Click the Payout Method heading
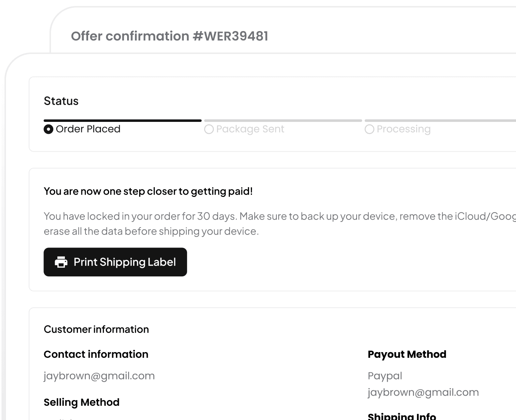The width and height of the screenshot is (516, 420). pyautogui.click(x=407, y=354)
